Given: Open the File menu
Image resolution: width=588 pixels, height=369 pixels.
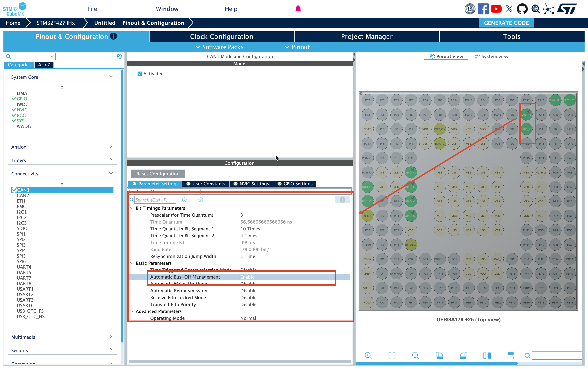Looking at the screenshot, I should tap(92, 9).
